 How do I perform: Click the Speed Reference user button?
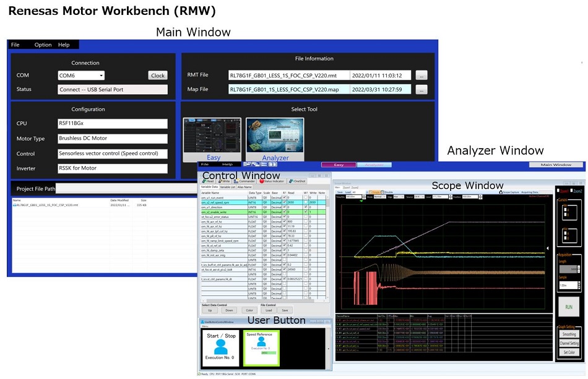pos(262,348)
